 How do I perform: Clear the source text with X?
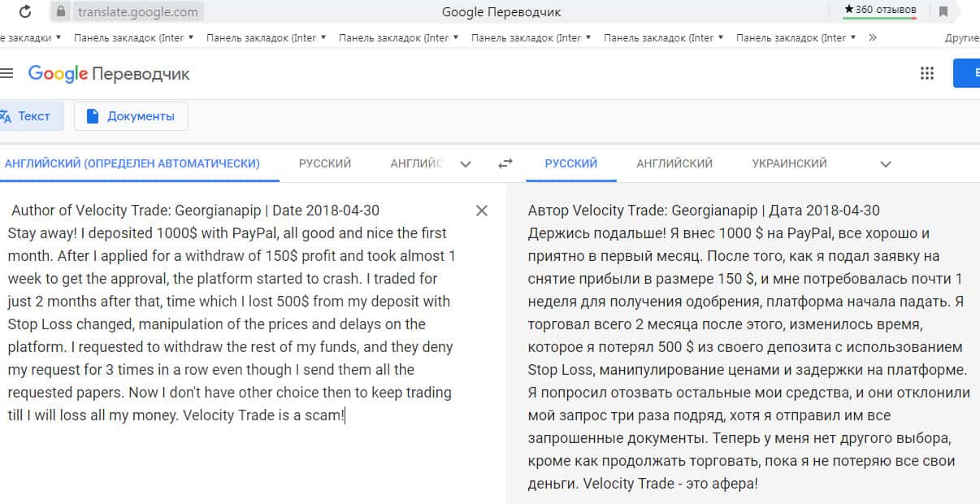(482, 211)
